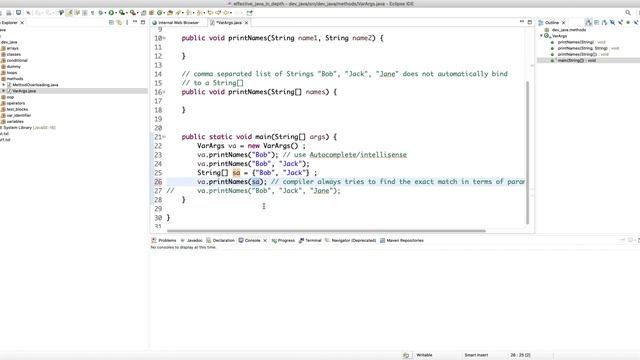Open the Terminal tab

click(310, 240)
